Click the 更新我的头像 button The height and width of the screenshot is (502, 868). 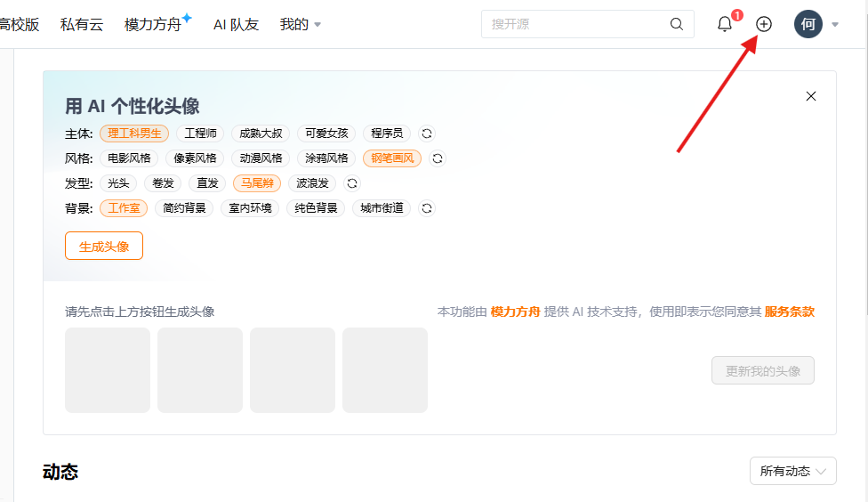point(763,370)
